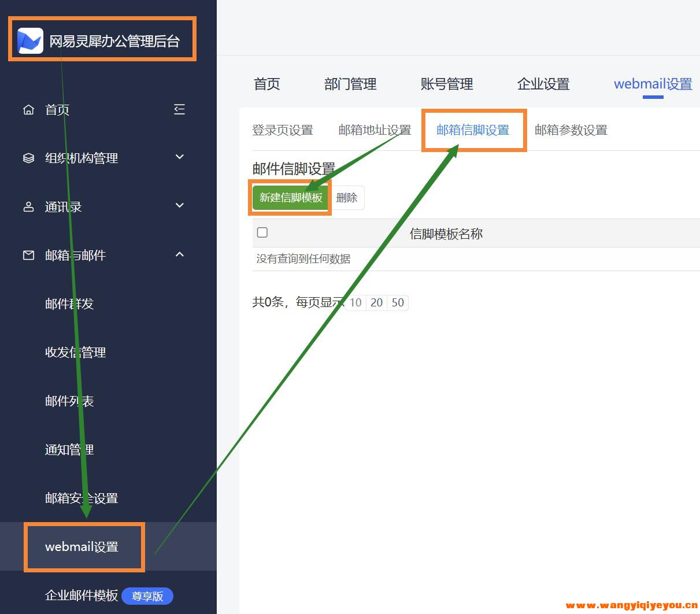
Task: Click the 新建信脚模板 button
Action: (291, 198)
